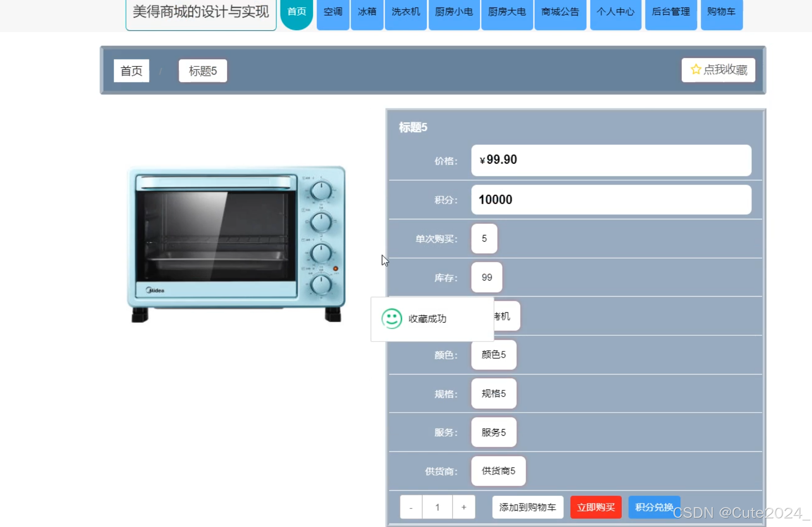Click the star favorite icon next to 点我收藏
This screenshot has height=527, width=812.
(x=695, y=70)
